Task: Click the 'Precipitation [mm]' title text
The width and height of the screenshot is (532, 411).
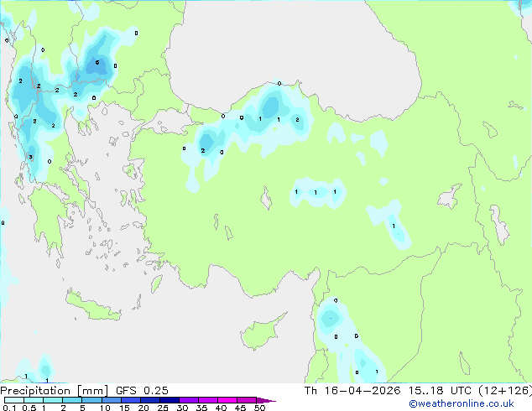Action: coord(55,391)
